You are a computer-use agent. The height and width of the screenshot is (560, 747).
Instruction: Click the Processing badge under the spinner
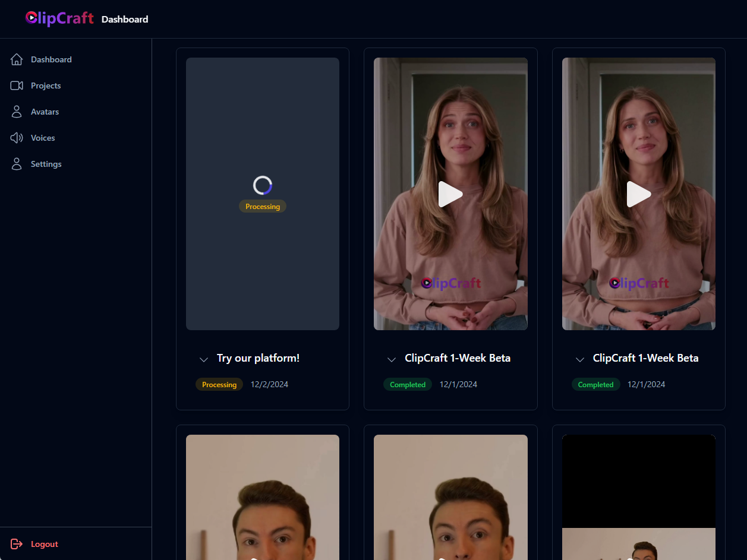click(263, 206)
